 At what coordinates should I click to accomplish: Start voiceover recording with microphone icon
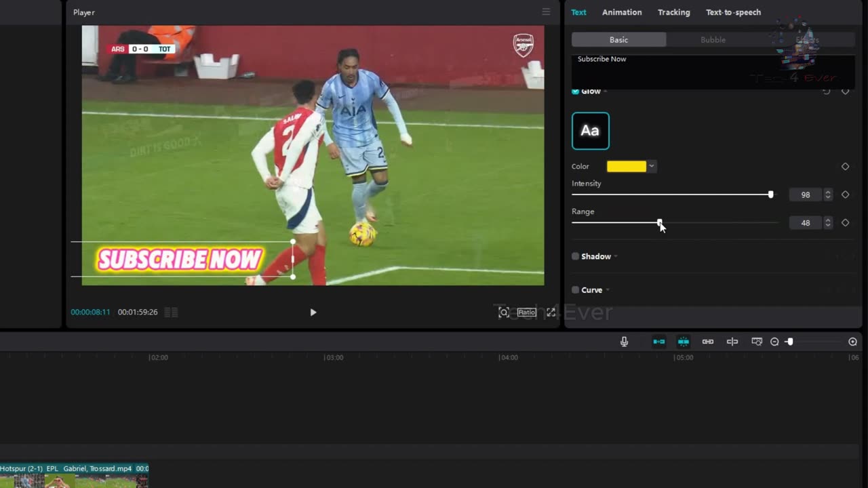pos(624,342)
